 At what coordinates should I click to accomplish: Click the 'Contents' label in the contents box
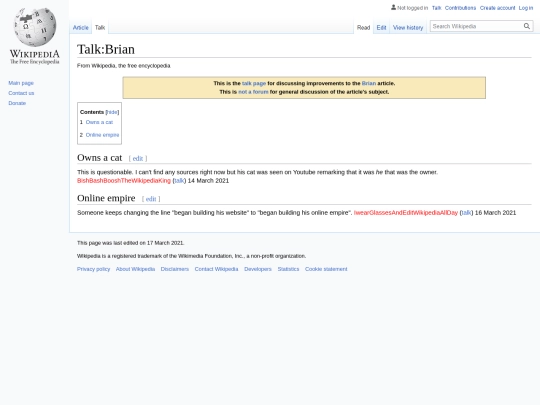tap(92, 112)
